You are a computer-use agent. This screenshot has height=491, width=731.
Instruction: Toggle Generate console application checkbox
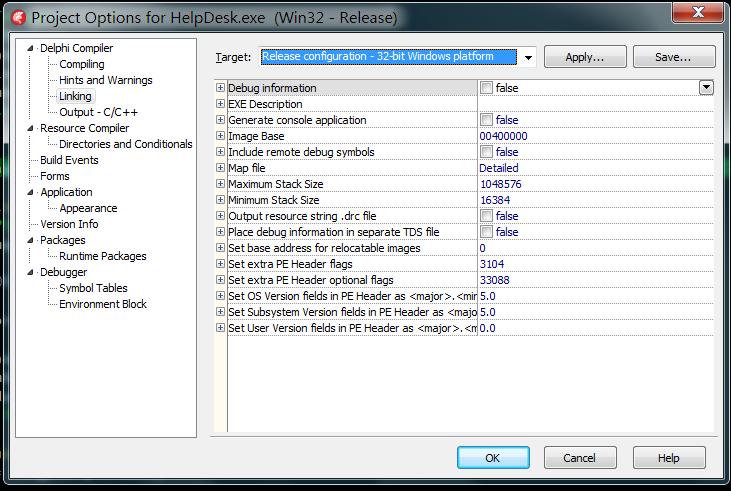(486, 120)
